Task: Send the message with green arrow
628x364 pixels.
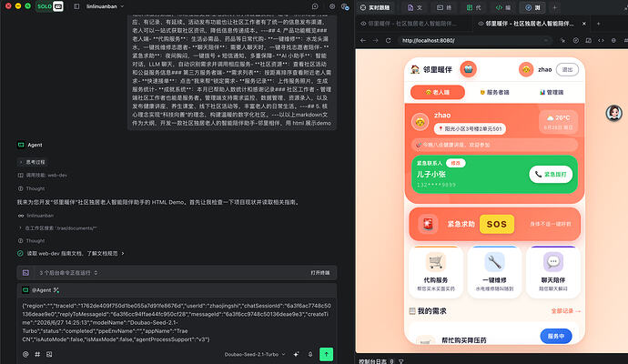Action: pyautogui.click(x=326, y=354)
